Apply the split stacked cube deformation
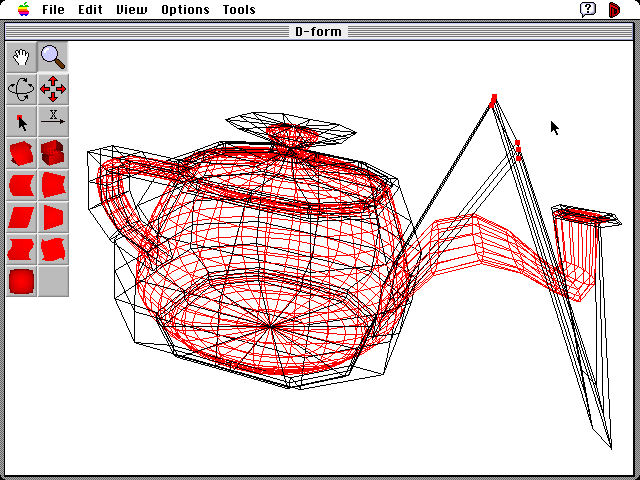Image resolution: width=640 pixels, height=480 pixels. pyautogui.click(x=53, y=153)
